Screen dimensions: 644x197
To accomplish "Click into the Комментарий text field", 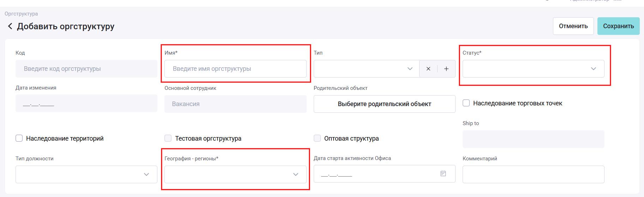I will click(533, 174).
